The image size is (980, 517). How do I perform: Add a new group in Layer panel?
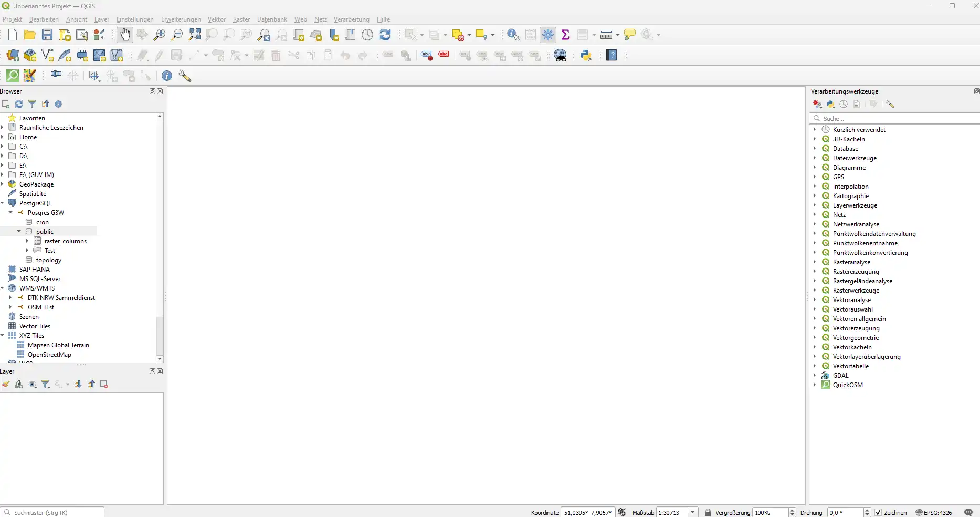(x=19, y=384)
